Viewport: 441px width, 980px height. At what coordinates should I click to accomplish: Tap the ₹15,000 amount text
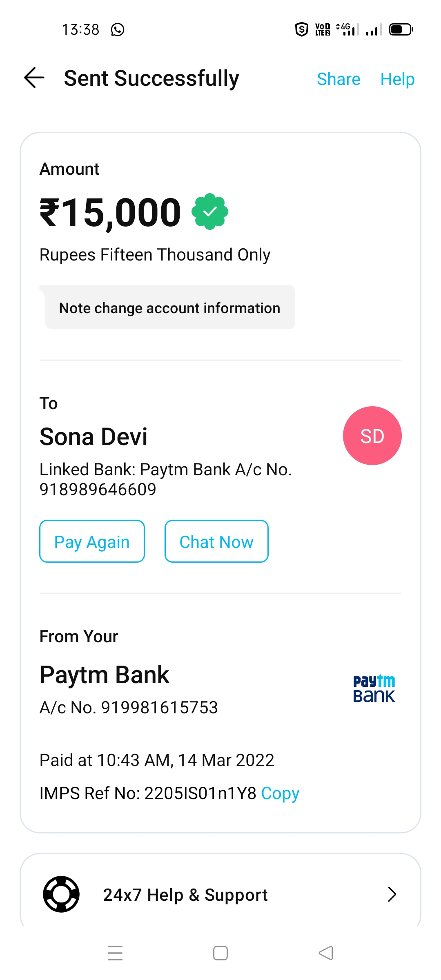point(110,212)
